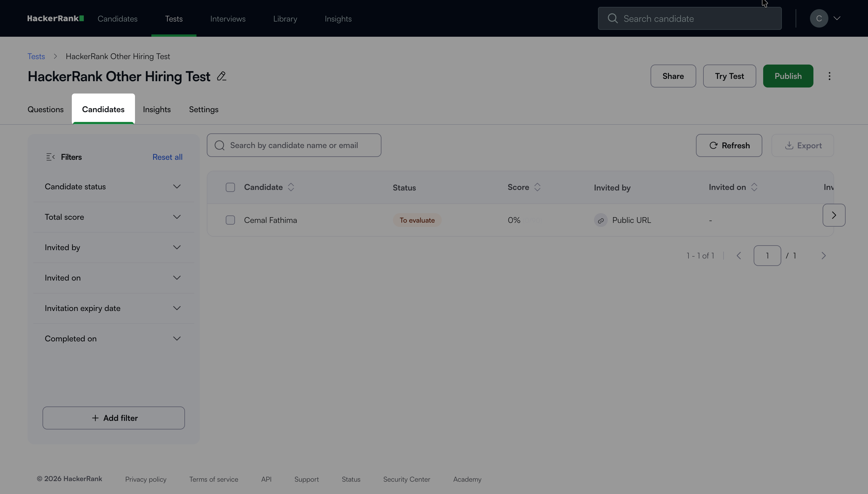868x494 pixels.
Task: Click the HackerRank logo
Action: coord(55,18)
